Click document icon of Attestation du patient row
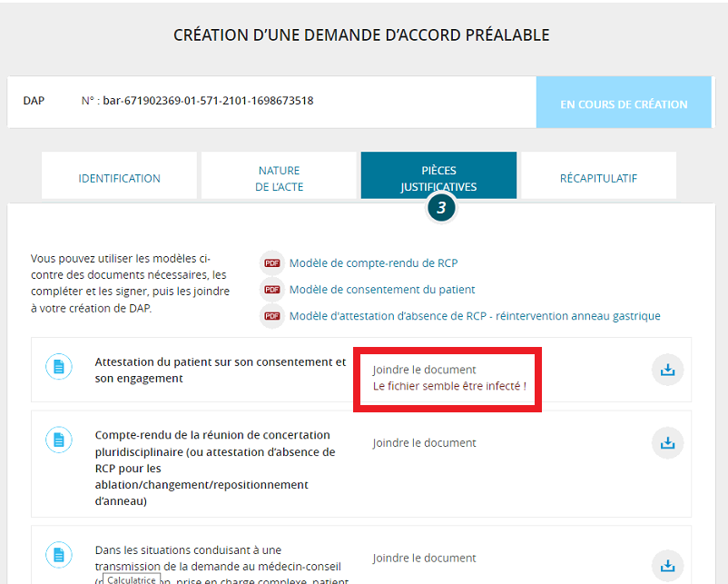The height and width of the screenshot is (584, 728). click(59, 367)
